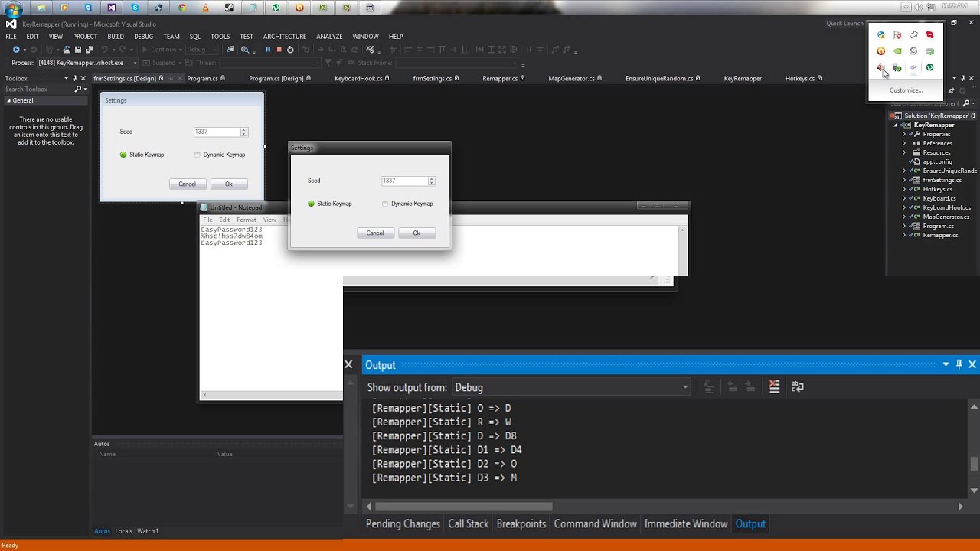Switch to the Breakpoints tab
This screenshot has width=980, height=551.
(x=521, y=523)
